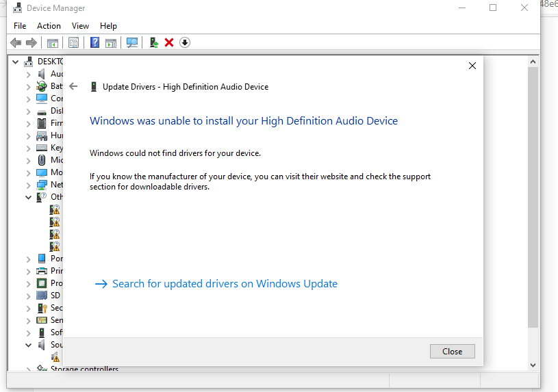The image size is (558, 392).
Task: Click the device icon beside Update Drivers title
Action: click(x=94, y=87)
